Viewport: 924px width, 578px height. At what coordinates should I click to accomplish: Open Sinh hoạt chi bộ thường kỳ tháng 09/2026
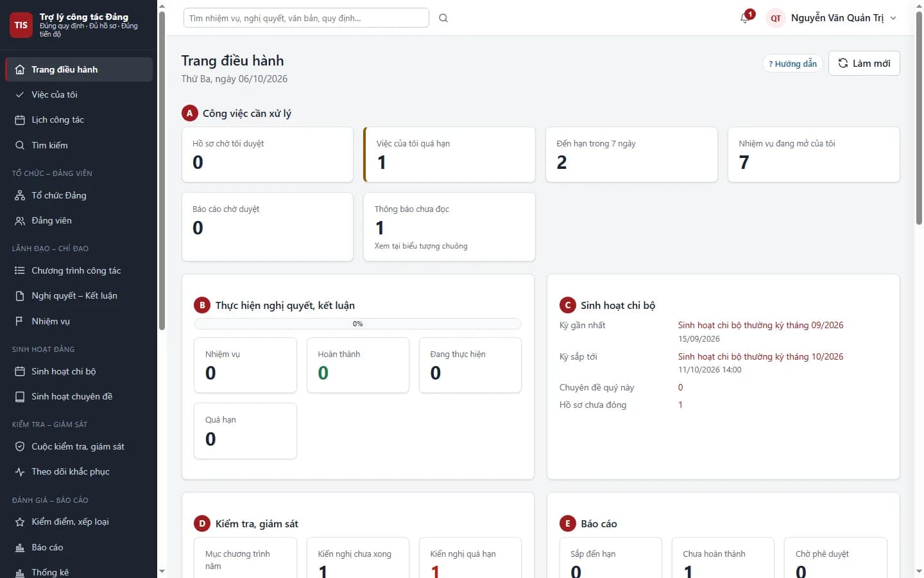coord(760,325)
